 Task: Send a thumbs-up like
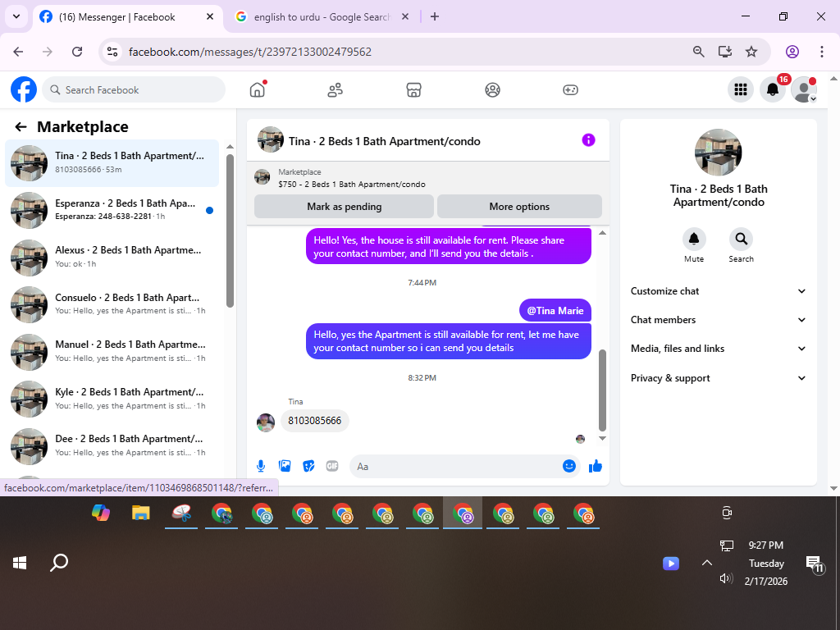tap(596, 467)
